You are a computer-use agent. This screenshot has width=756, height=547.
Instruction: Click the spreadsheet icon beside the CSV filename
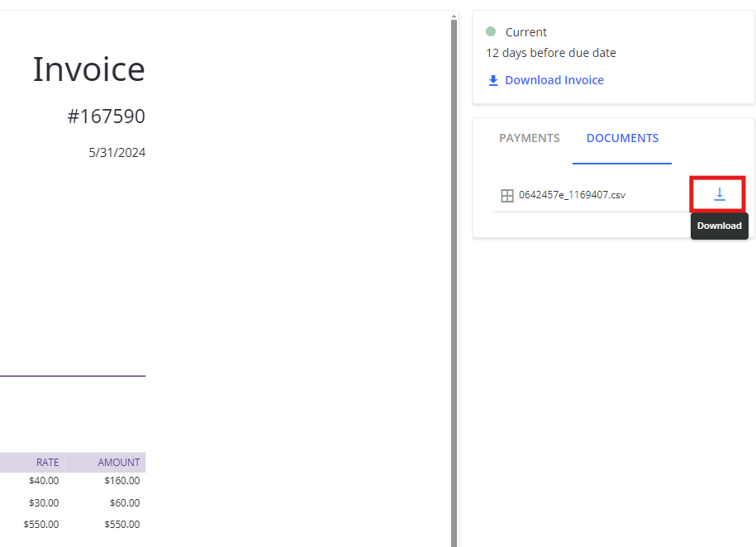(x=506, y=195)
